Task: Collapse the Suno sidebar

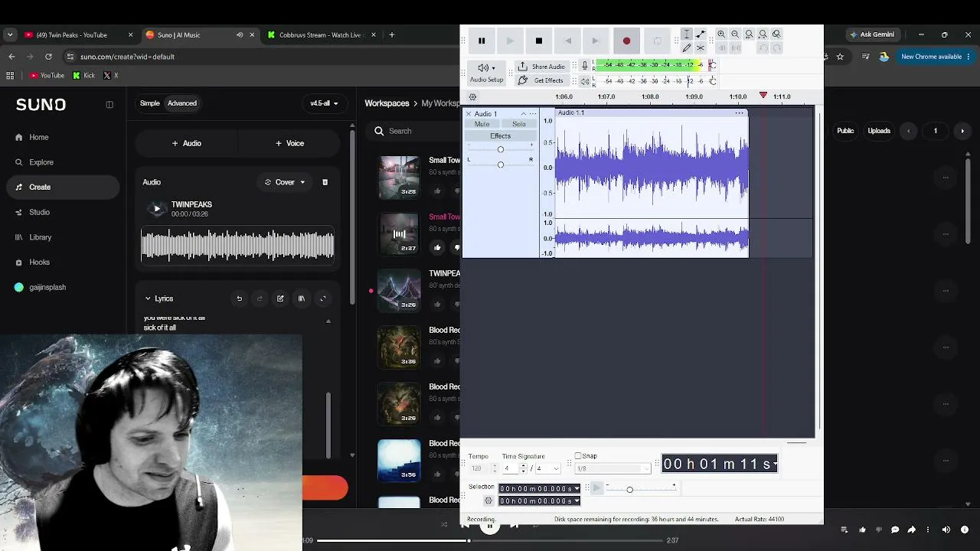Action: (109, 105)
